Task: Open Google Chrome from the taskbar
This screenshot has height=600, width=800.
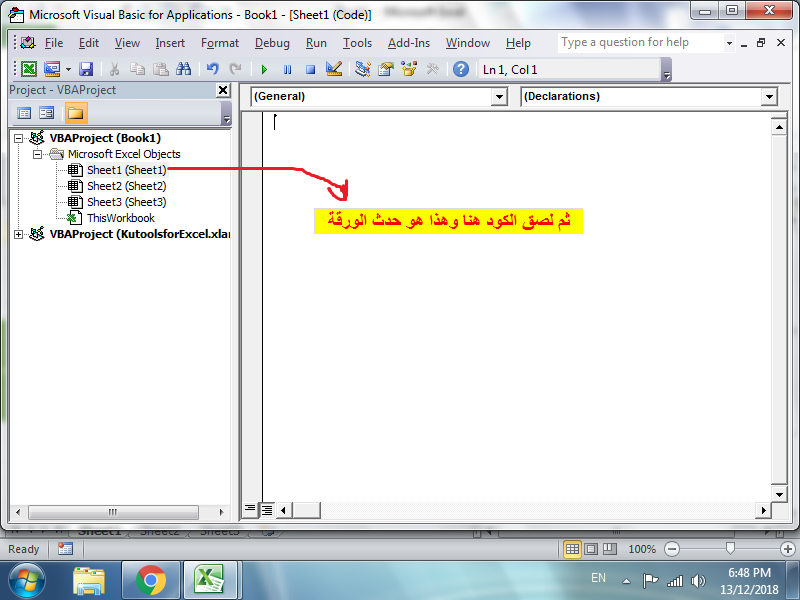Action: [151, 581]
